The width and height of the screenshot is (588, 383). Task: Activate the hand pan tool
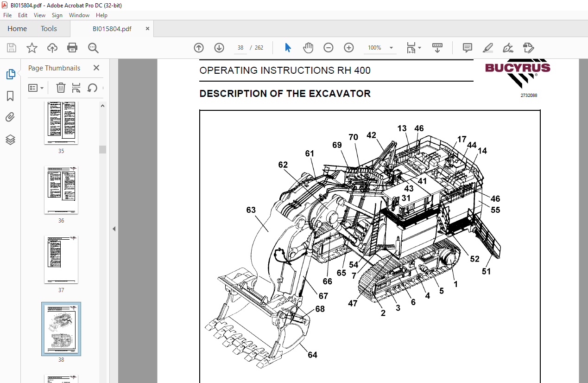pos(308,48)
